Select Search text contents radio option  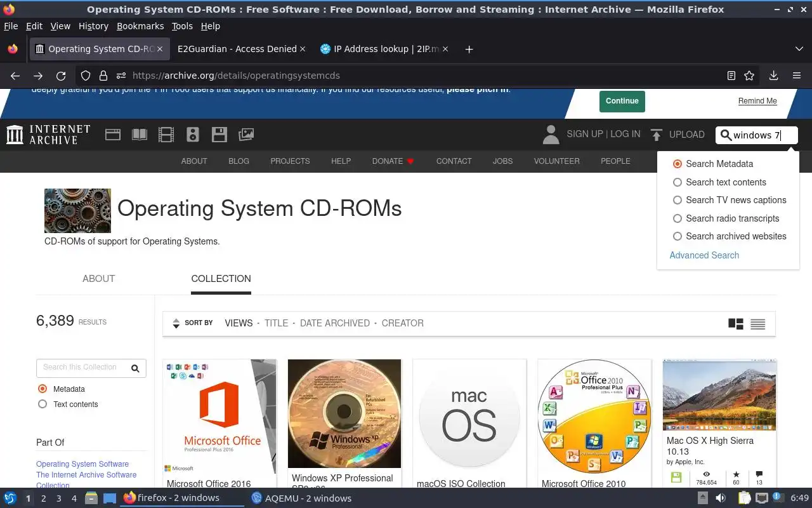coord(678,182)
